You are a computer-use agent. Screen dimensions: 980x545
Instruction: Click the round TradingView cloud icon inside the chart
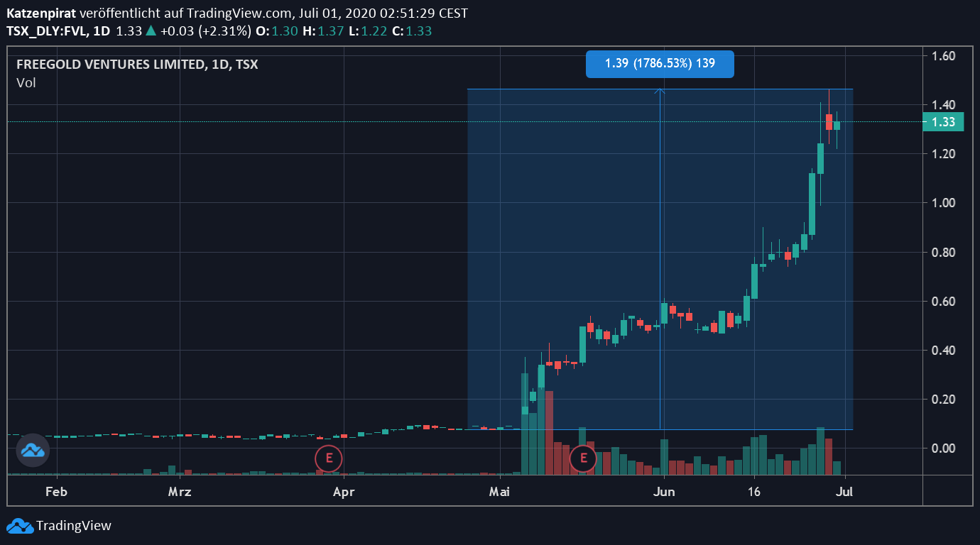click(33, 450)
